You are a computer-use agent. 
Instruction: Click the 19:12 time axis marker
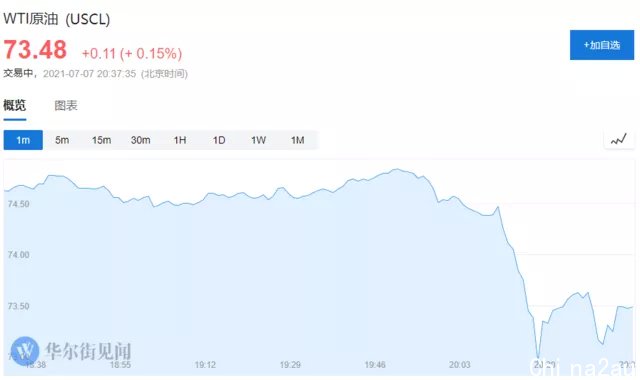[205, 364]
